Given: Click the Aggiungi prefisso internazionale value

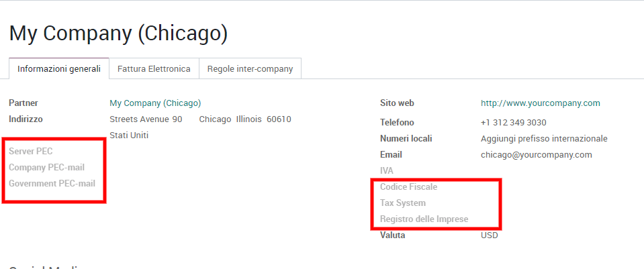Looking at the screenshot, I should (544, 139).
